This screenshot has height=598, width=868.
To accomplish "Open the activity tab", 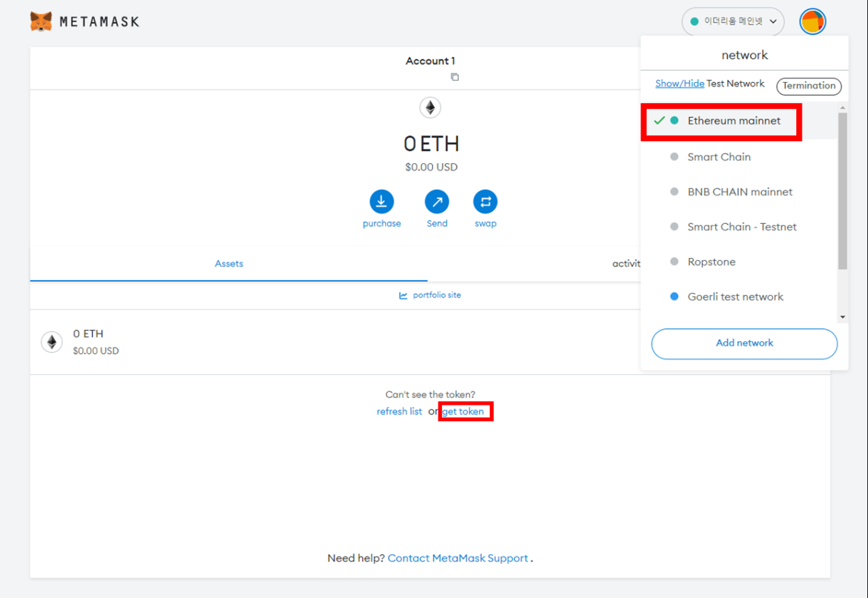I will pyautogui.click(x=626, y=264).
